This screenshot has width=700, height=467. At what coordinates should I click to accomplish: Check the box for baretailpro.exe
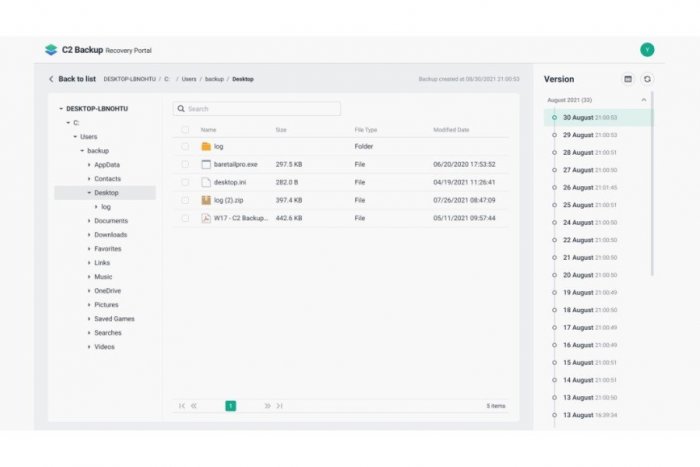(185, 164)
